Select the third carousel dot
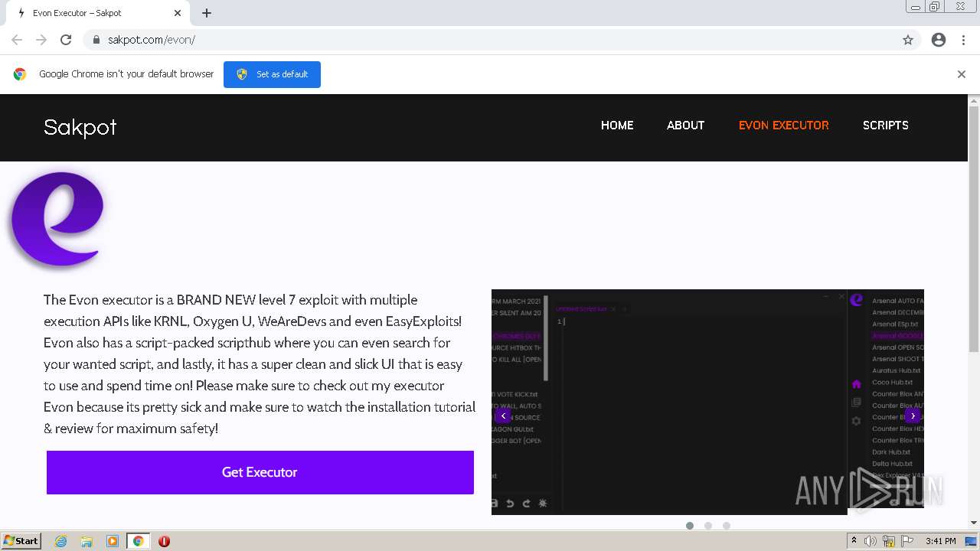The image size is (980, 551). (x=727, y=526)
